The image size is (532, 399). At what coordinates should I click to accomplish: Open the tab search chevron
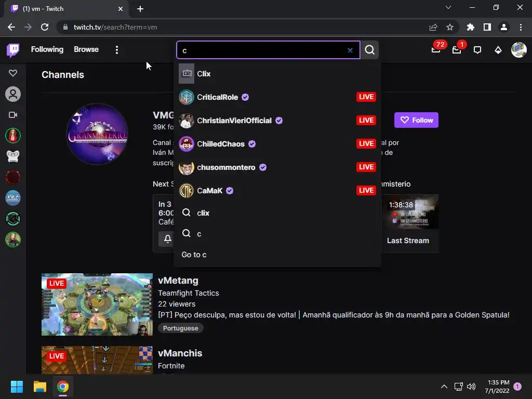[x=448, y=7]
